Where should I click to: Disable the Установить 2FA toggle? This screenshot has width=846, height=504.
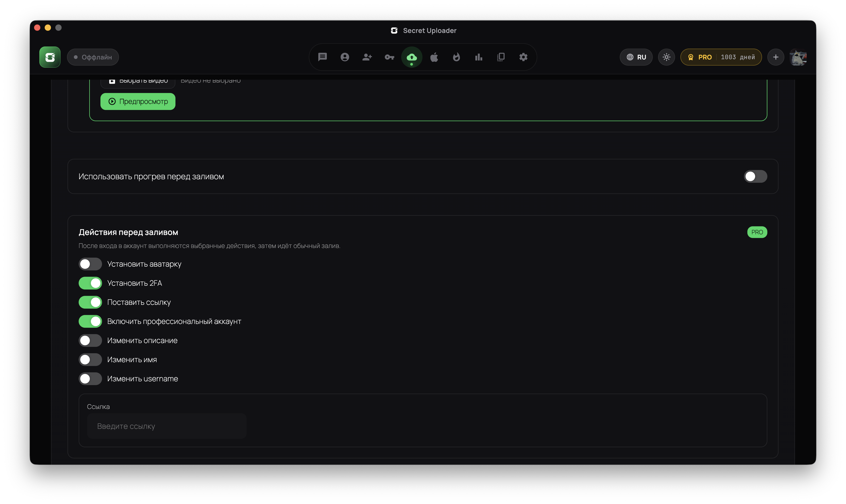(90, 283)
